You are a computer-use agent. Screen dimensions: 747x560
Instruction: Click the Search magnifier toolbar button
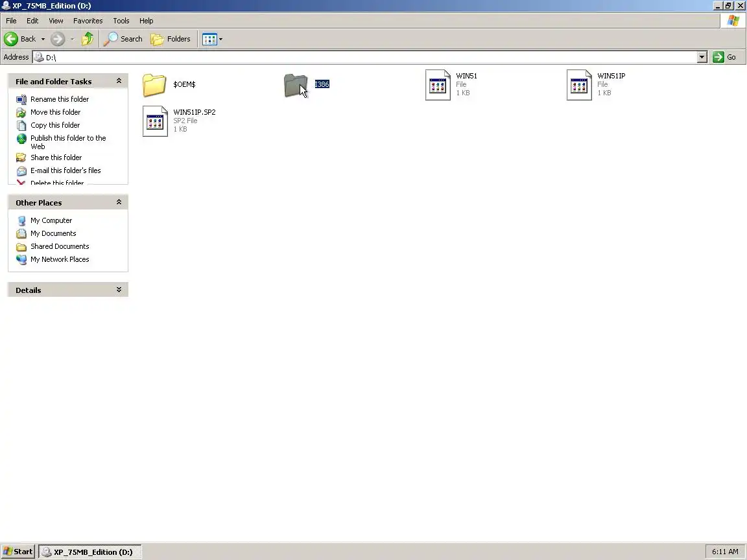point(123,39)
